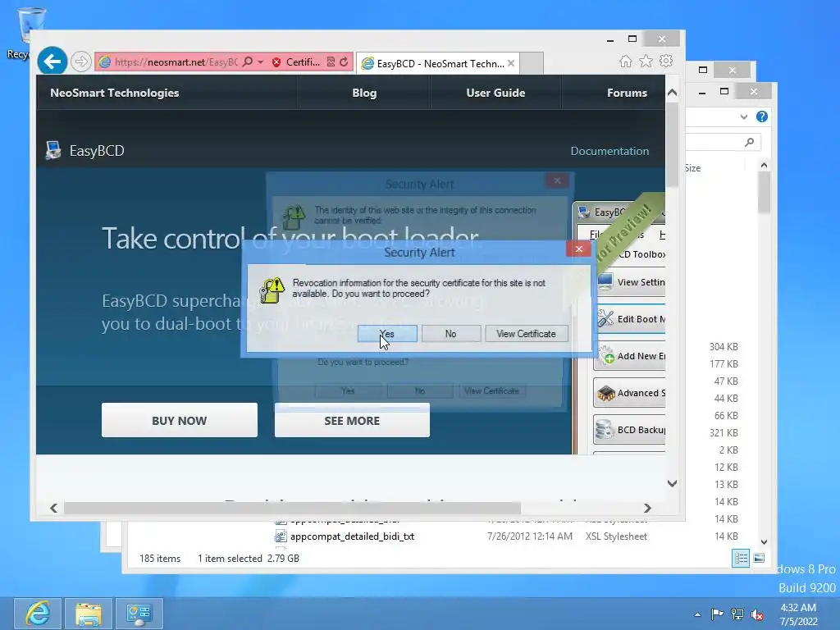Open the Control Panel taskbar icon

pos(139,614)
